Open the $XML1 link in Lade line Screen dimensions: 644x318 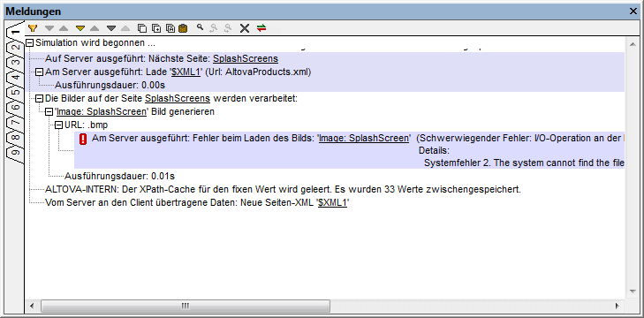click(x=186, y=72)
